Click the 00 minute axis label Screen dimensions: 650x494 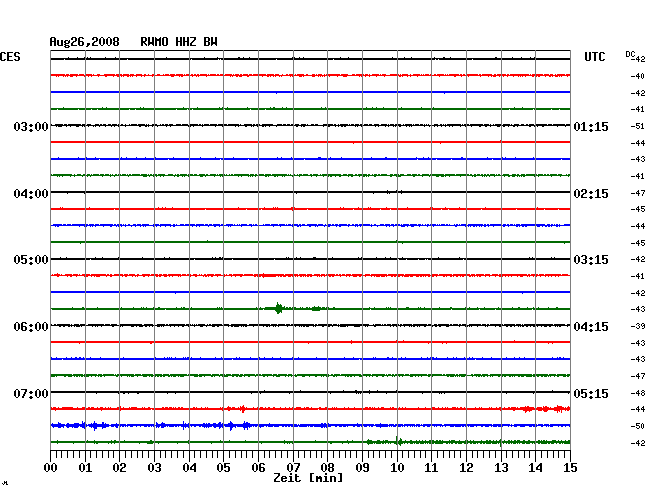click(x=50, y=468)
